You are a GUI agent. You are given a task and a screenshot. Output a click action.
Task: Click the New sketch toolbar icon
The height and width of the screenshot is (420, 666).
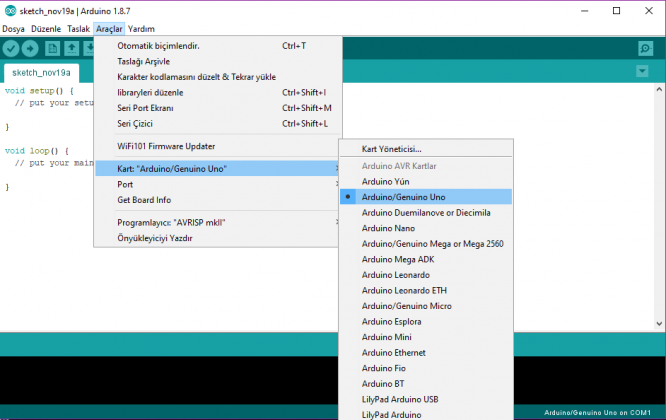point(52,48)
